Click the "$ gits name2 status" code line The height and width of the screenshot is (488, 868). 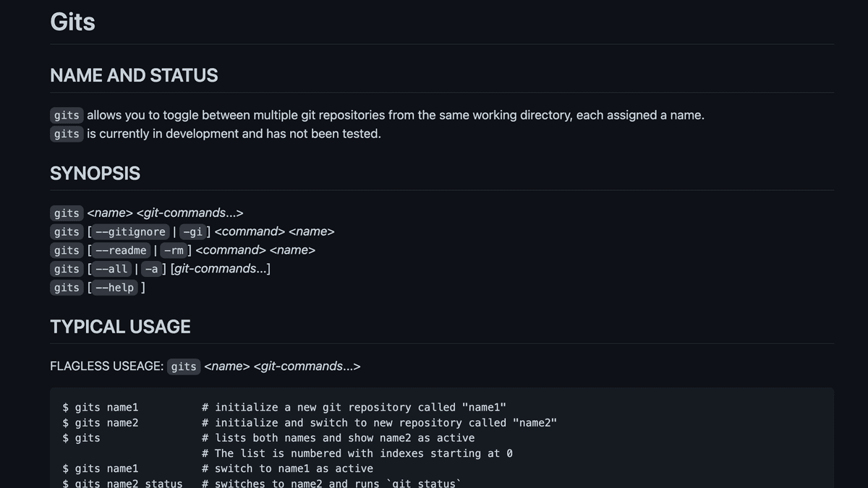[123, 483]
